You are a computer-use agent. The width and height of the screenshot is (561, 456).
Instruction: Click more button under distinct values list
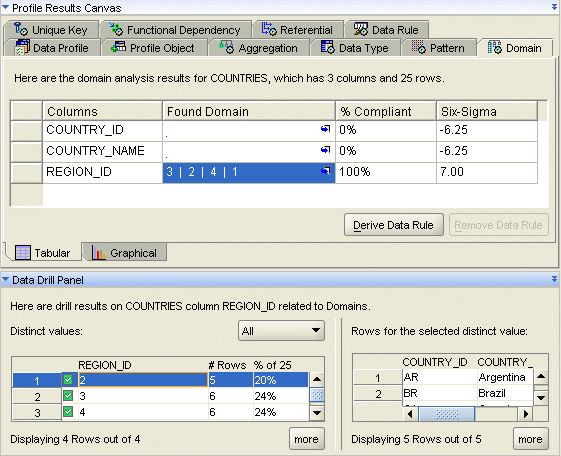pos(307,439)
